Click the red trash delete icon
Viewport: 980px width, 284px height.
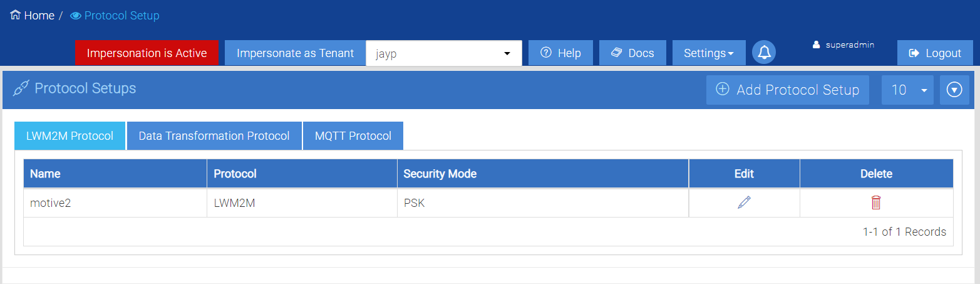pyautogui.click(x=875, y=202)
